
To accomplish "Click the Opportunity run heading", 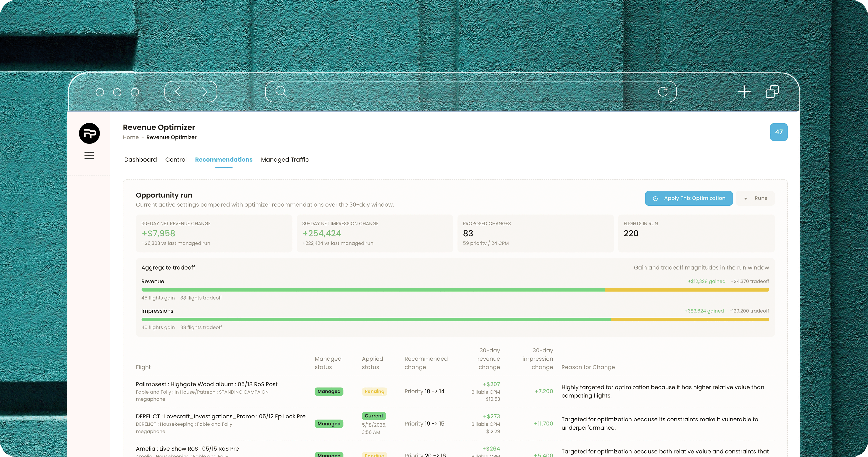I will tap(164, 195).
